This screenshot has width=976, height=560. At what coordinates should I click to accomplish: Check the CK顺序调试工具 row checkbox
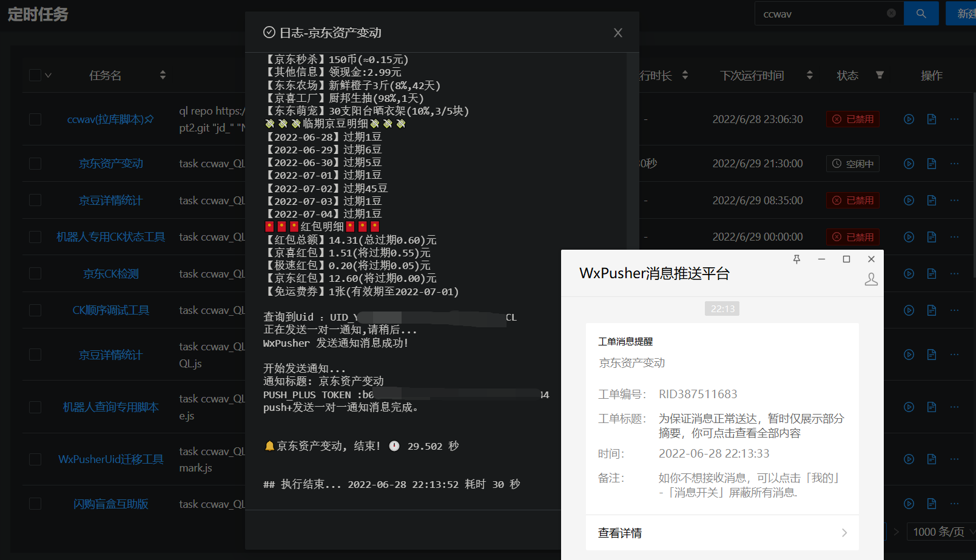[35, 310]
